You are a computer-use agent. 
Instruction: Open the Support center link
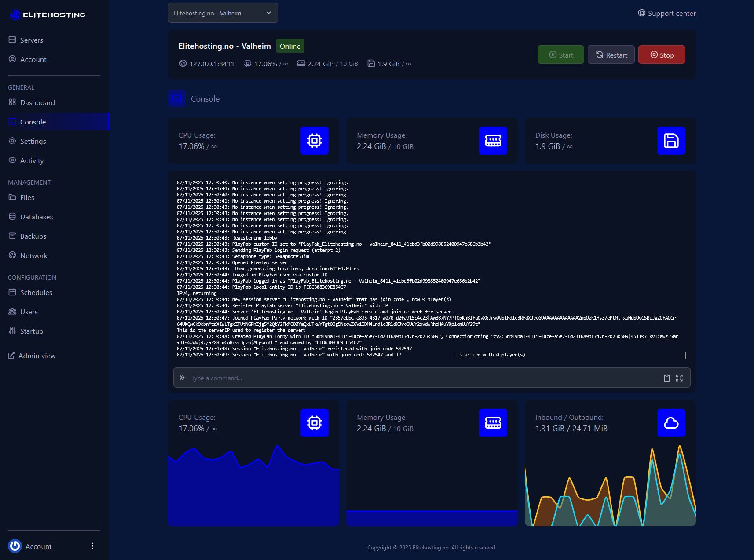(667, 13)
